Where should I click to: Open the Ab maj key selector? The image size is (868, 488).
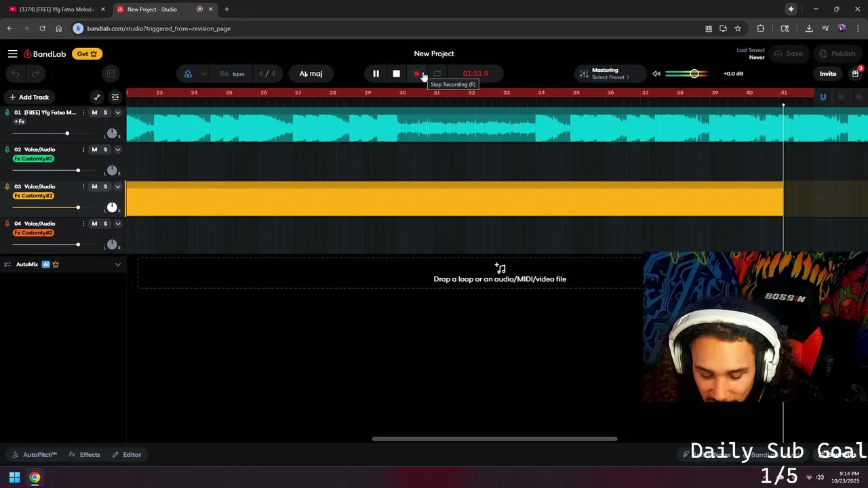tap(311, 73)
